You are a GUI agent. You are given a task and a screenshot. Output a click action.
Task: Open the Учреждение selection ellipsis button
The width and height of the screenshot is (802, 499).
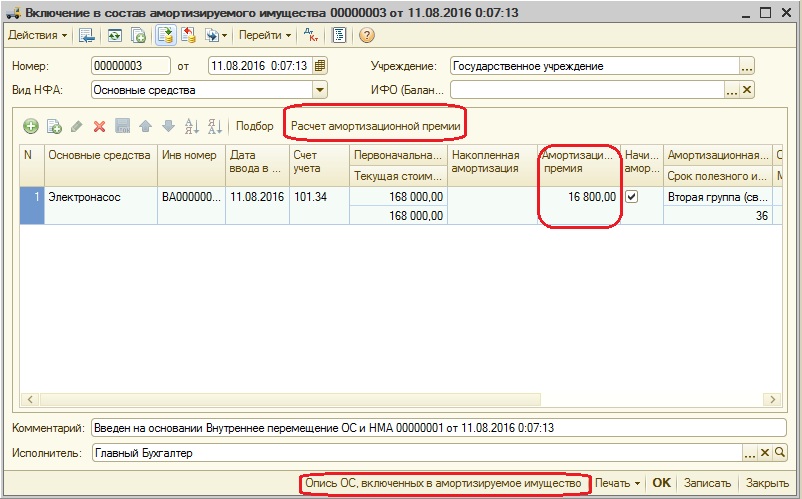pyautogui.click(x=746, y=66)
